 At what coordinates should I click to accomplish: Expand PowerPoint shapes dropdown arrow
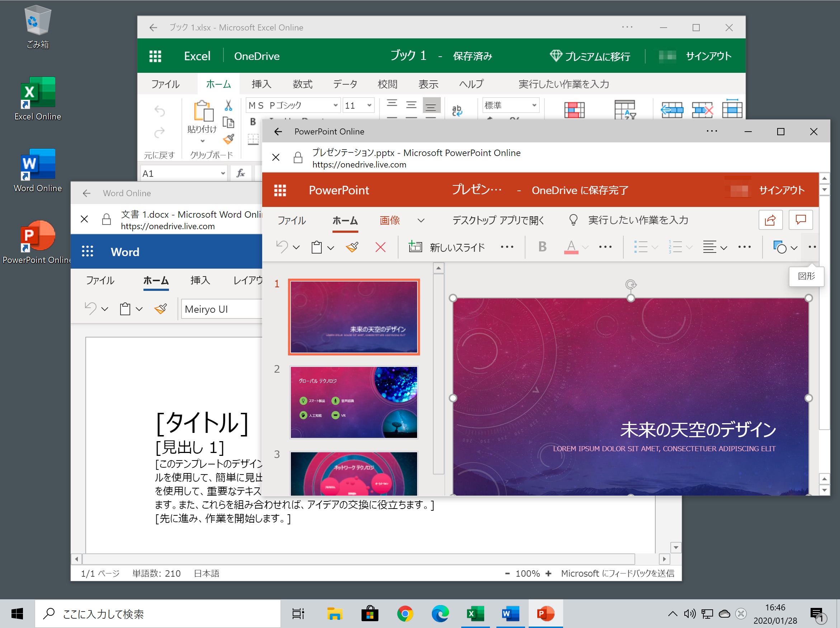click(x=794, y=248)
